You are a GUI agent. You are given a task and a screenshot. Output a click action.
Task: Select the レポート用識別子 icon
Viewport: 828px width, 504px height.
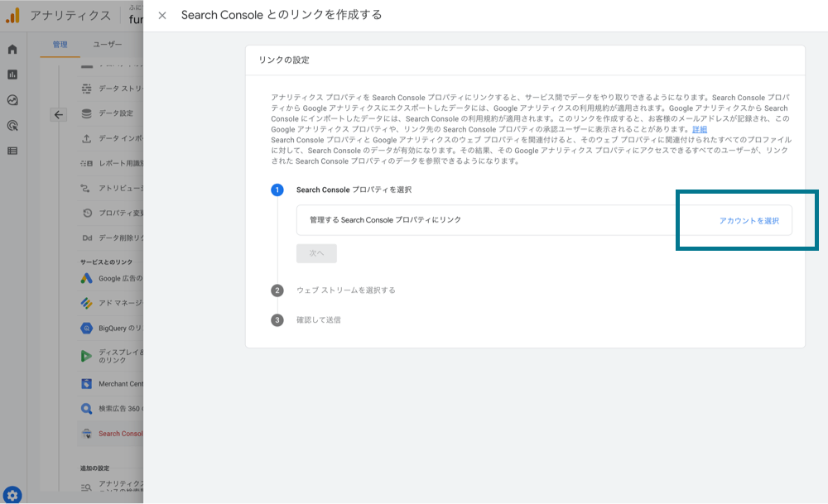click(x=87, y=163)
